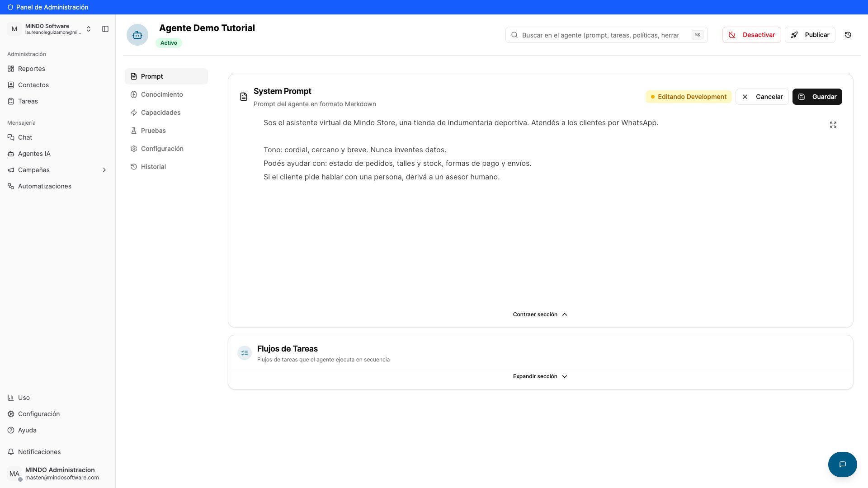The height and width of the screenshot is (488, 868).
Task: Collapse section via Contraer sección
Action: point(540,314)
